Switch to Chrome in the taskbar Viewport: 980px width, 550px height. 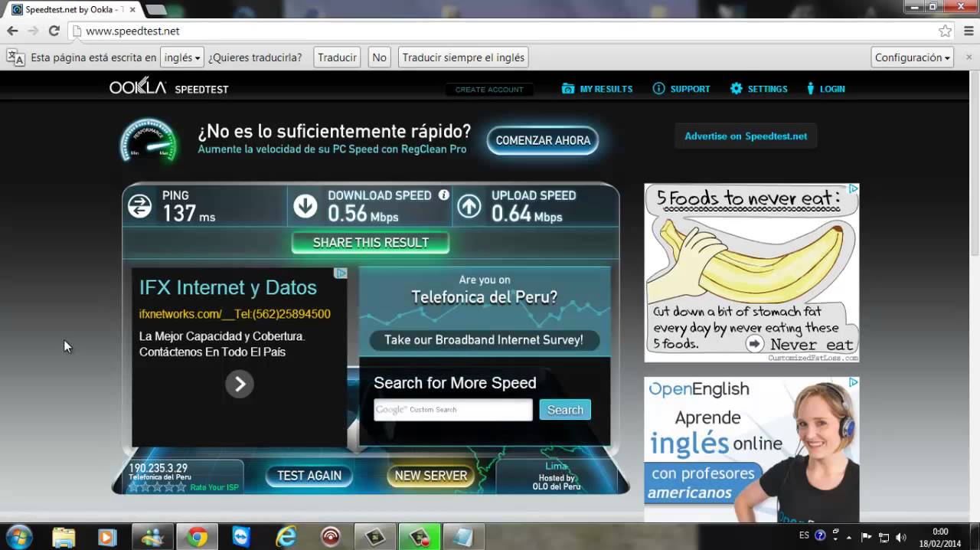point(198,537)
